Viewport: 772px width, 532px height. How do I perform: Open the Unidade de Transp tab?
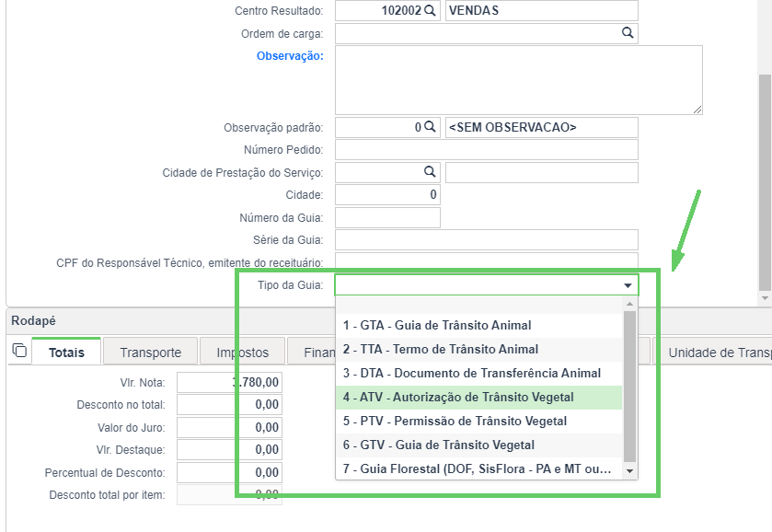(x=712, y=352)
